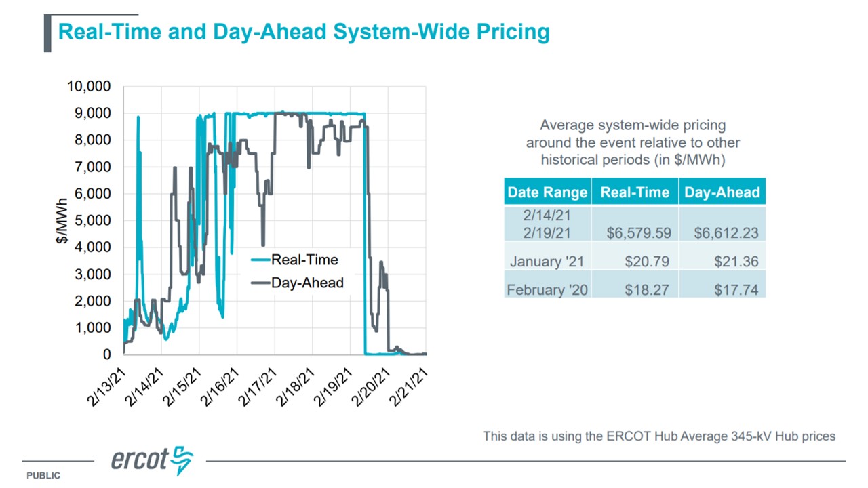Click the teal Real-Time legend line swatch
This screenshot has height=488, width=868.
[x=260, y=260]
